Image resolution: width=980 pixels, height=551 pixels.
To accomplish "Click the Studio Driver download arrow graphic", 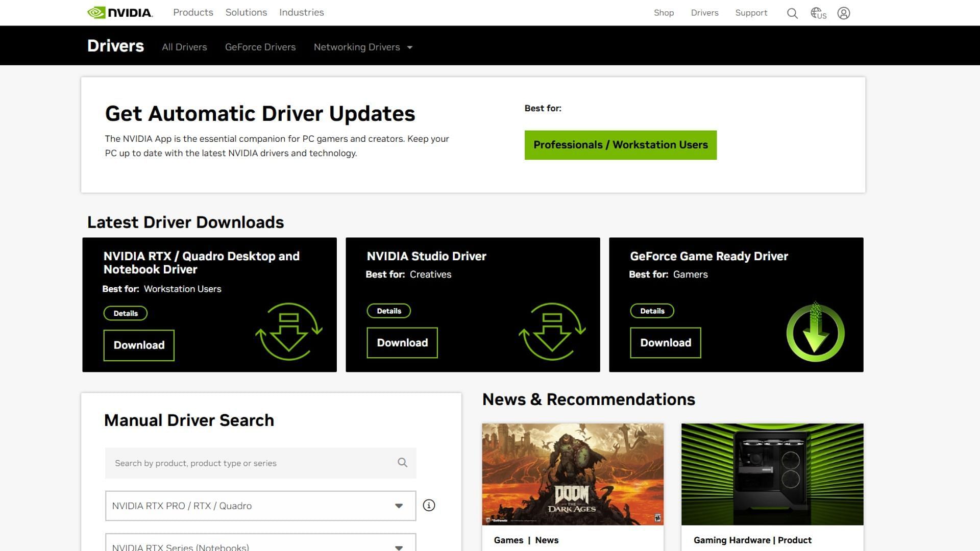I will coord(552,332).
